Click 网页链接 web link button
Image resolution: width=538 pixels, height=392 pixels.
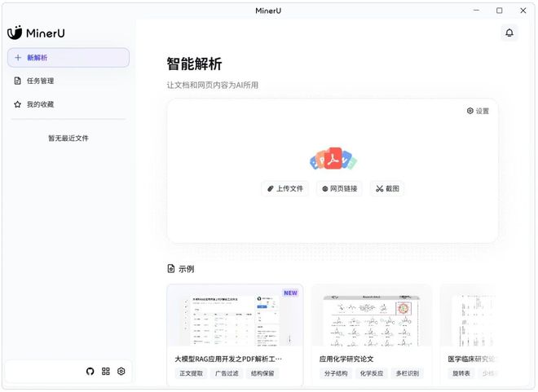coord(339,188)
